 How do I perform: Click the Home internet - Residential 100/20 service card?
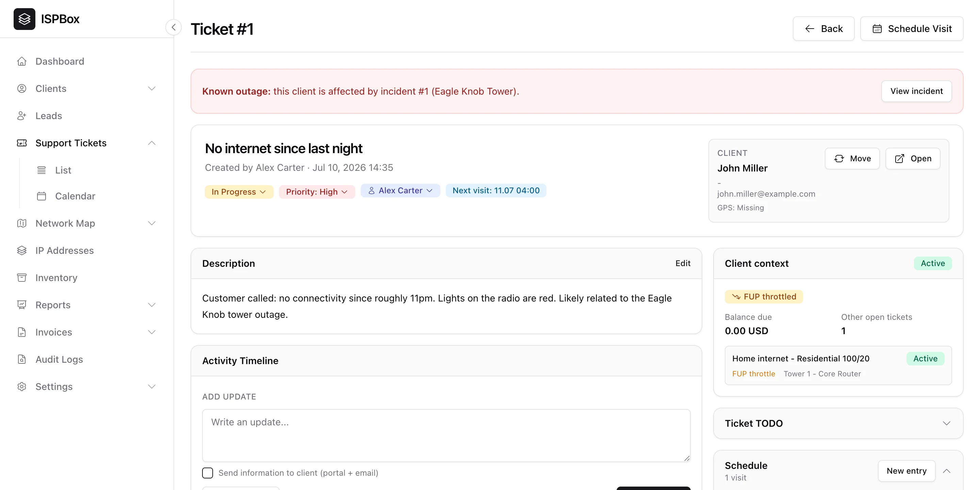838,365
